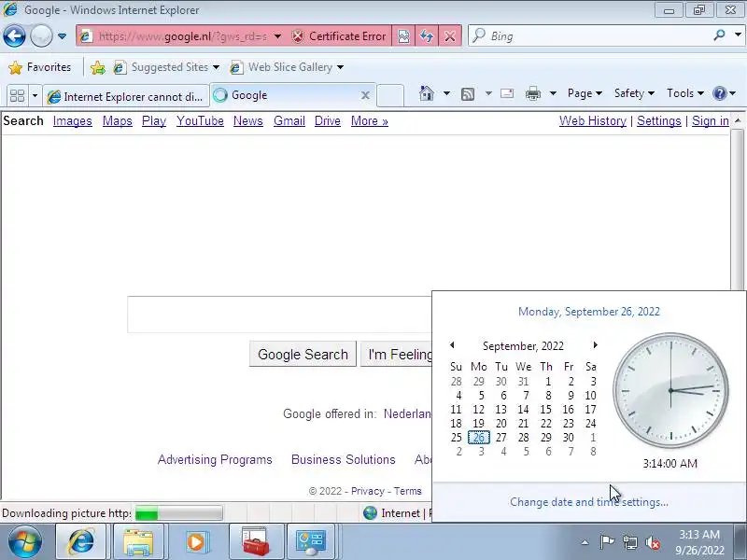Click the page loading progress bar

[x=178, y=513]
